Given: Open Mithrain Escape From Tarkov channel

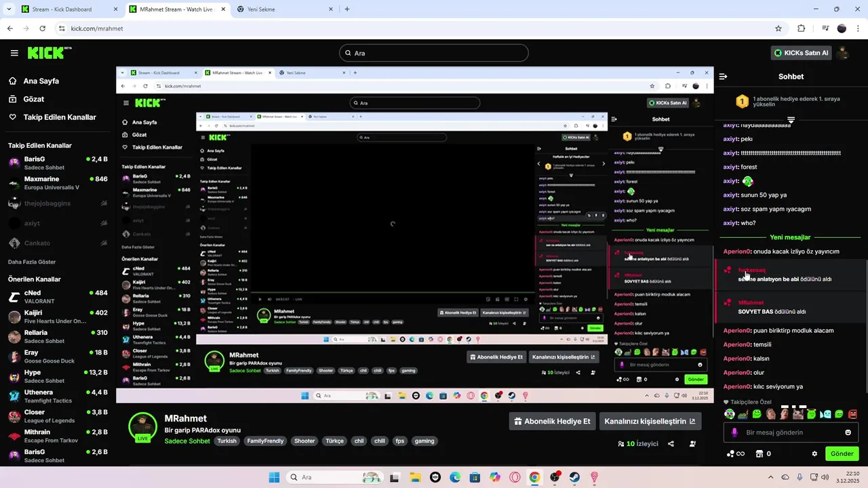Looking at the screenshot, I should pos(58,436).
